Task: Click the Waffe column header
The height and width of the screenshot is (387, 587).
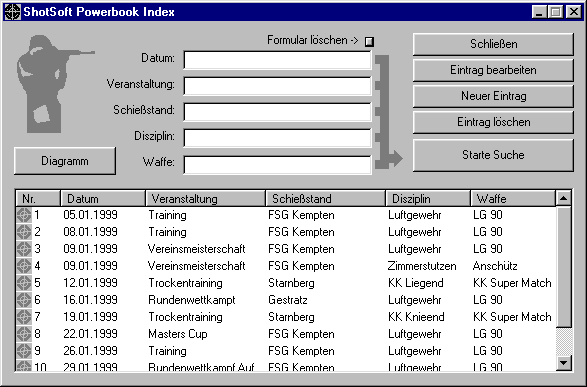Action: (513, 198)
